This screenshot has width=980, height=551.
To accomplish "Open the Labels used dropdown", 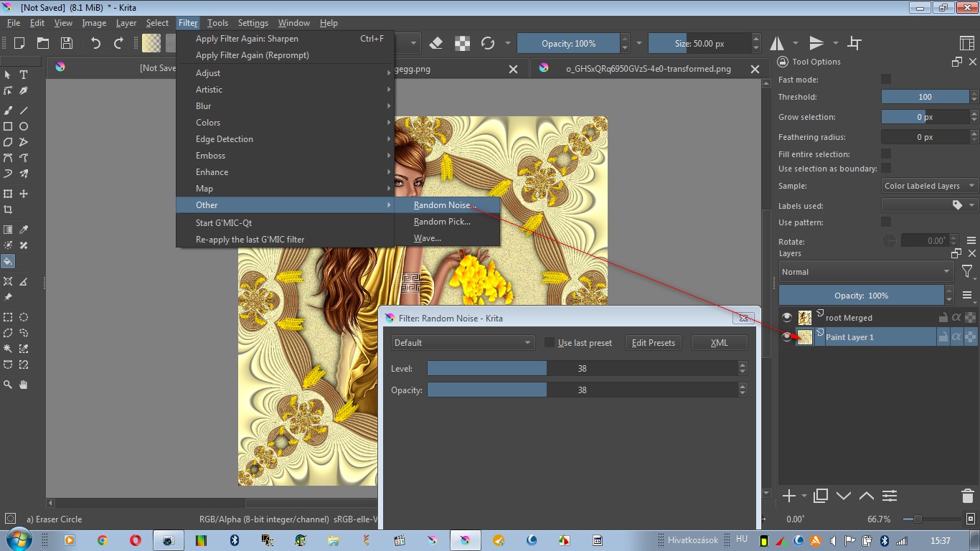I will 930,205.
